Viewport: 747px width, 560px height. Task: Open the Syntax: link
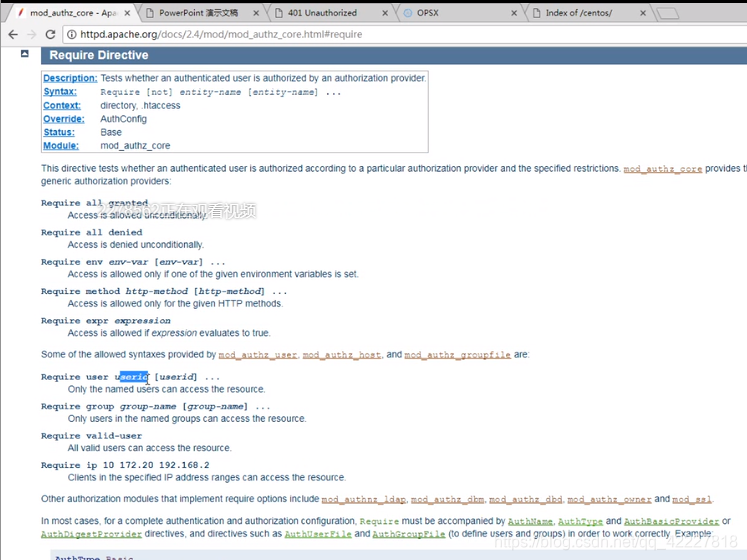click(x=60, y=92)
